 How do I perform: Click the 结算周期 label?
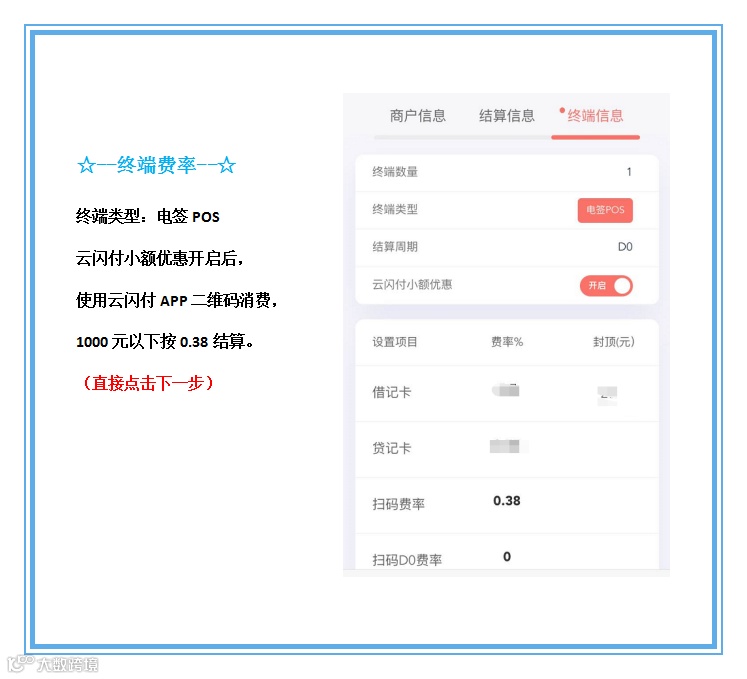[x=395, y=247]
